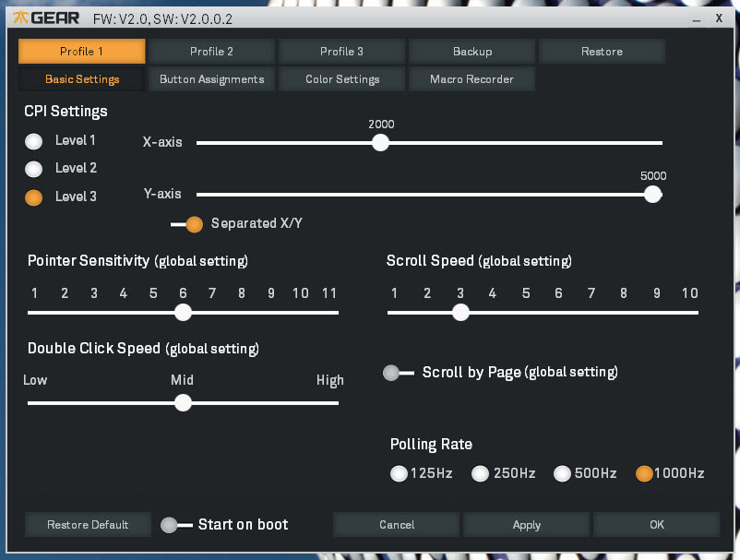This screenshot has height=560, width=740.
Task: Switch to Profile 2 tab
Action: [211, 52]
